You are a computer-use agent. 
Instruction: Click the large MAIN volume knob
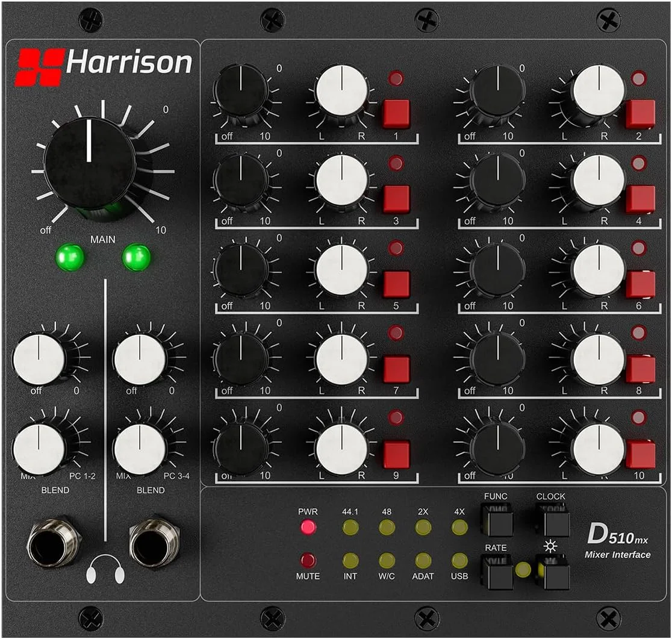(90, 162)
